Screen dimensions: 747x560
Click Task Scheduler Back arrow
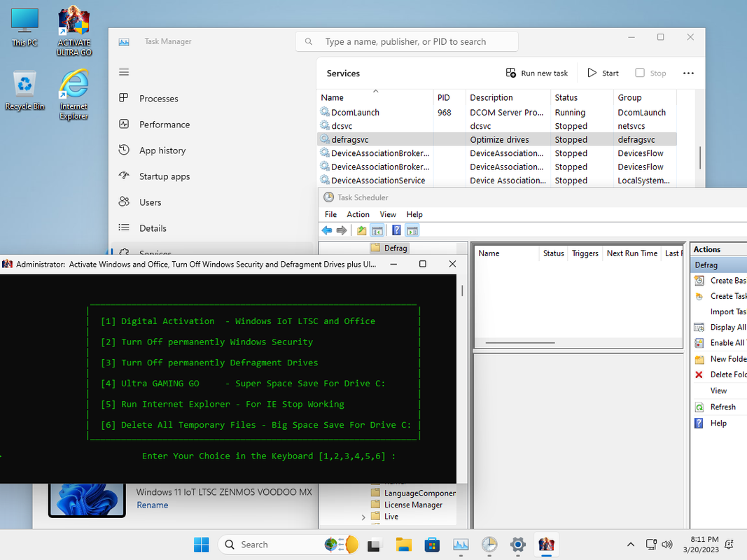pyautogui.click(x=327, y=230)
